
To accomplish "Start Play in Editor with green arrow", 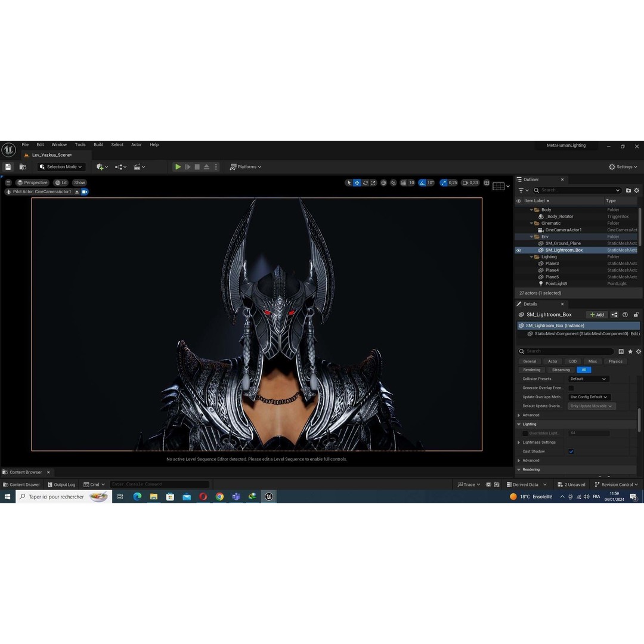I will tap(178, 167).
